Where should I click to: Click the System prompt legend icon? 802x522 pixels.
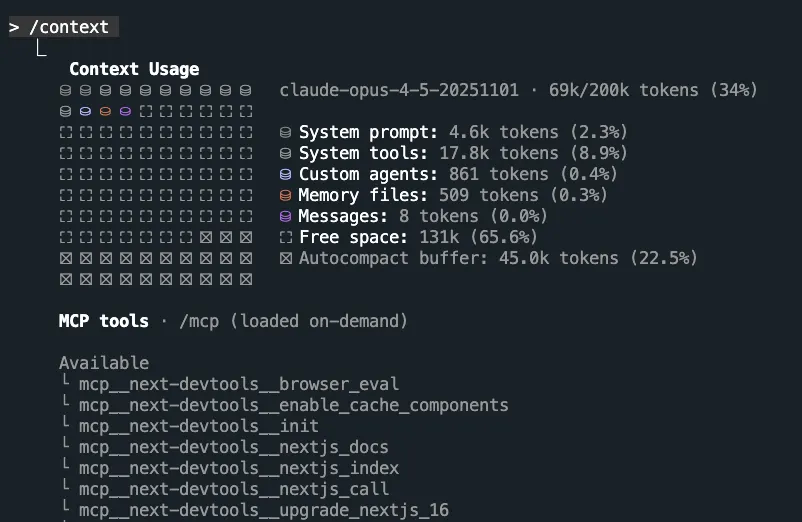285,132
